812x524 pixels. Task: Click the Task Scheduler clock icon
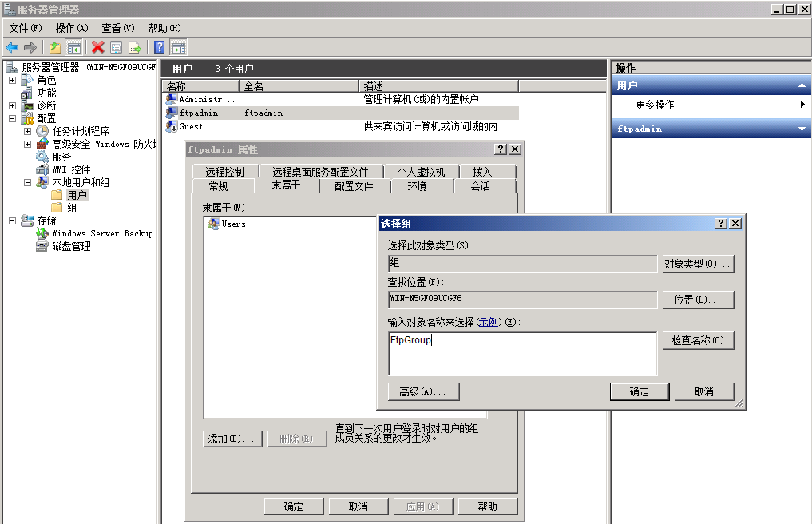(42, 131)
